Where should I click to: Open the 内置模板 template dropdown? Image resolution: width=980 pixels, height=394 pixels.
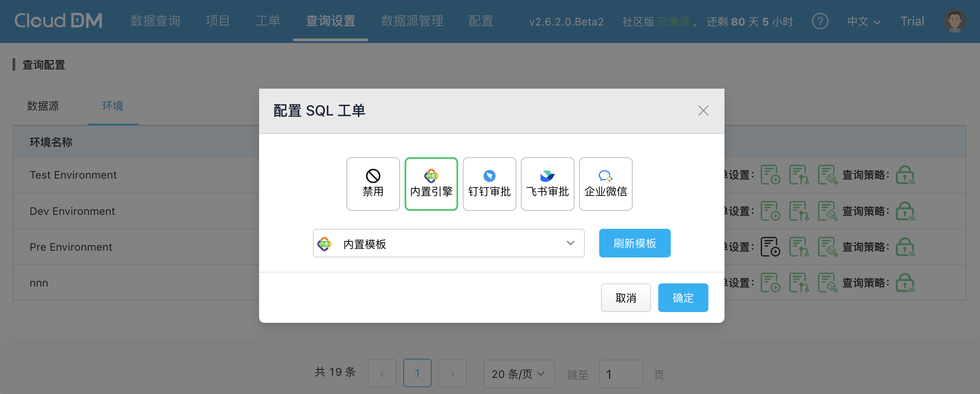(448, 244)
